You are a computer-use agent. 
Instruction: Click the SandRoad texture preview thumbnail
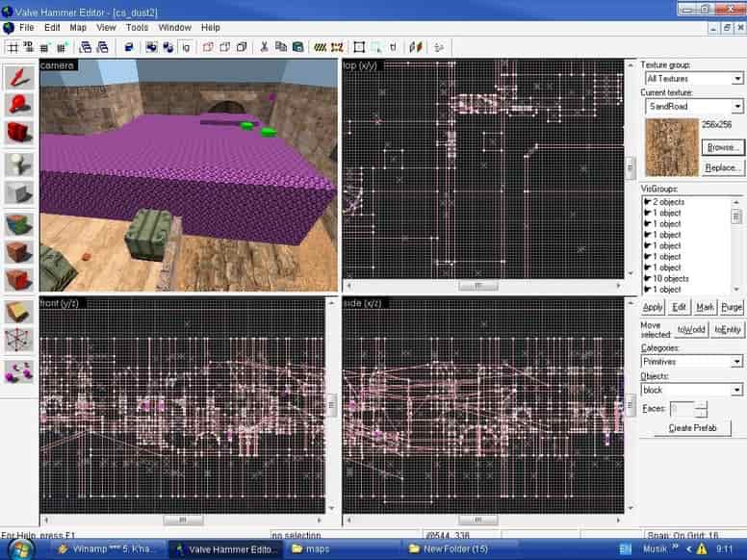pyautogui.click(x=672, y=147)
